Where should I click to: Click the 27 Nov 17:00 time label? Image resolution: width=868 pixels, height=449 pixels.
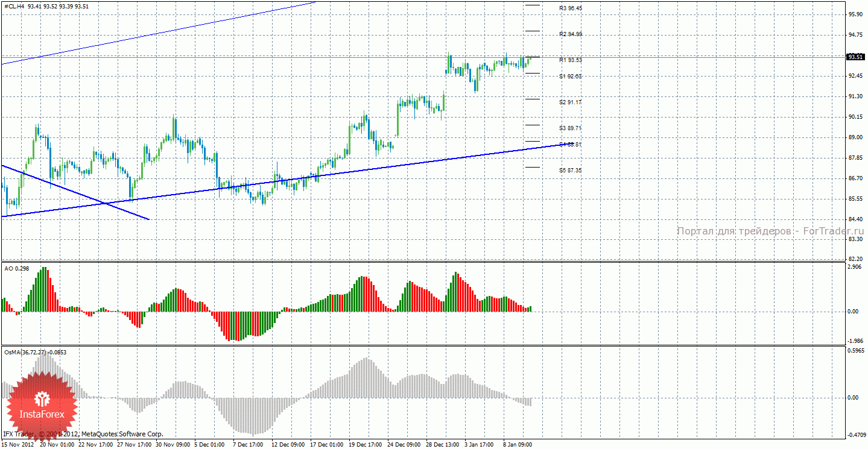(135, 445)
